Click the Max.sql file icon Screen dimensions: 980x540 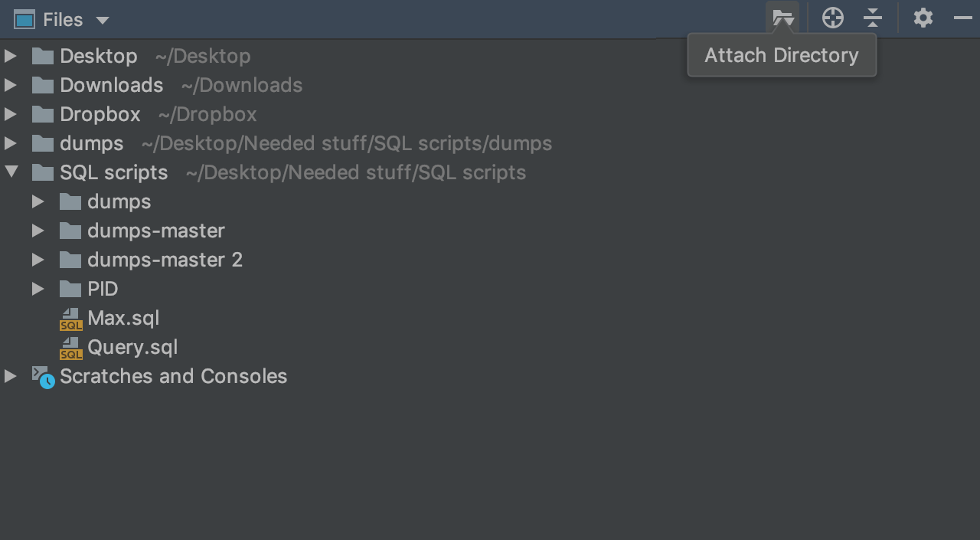70,319
